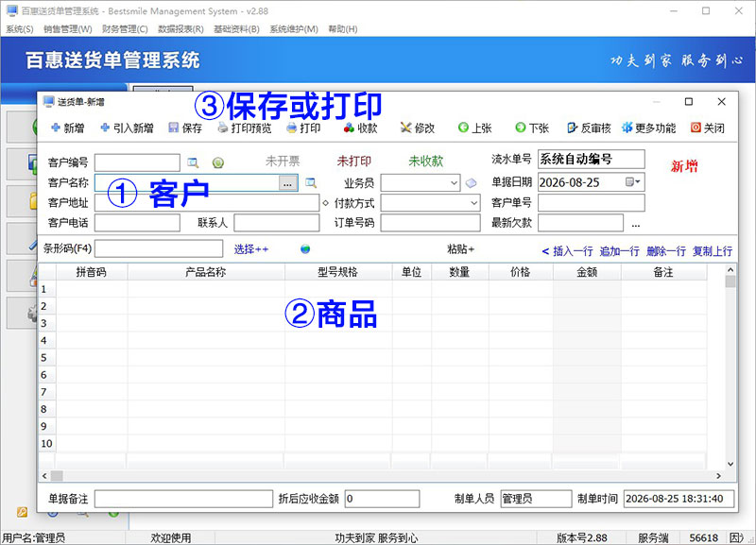Click the yellow key icon at bottom-left
Viewport: 756px width, 545px height.
tap(22, 512)
